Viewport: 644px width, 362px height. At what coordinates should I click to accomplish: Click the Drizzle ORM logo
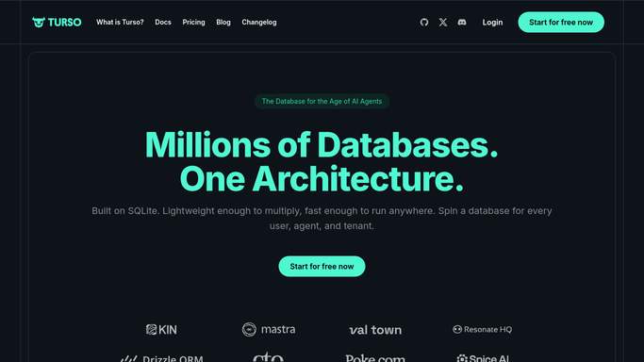161,358
